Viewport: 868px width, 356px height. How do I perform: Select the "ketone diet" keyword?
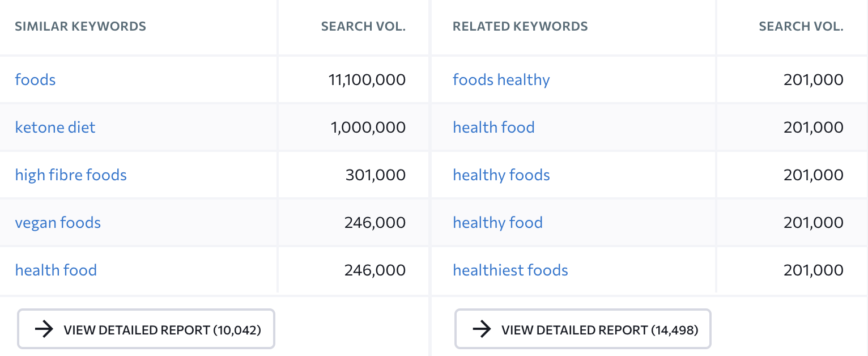[55, 127]
